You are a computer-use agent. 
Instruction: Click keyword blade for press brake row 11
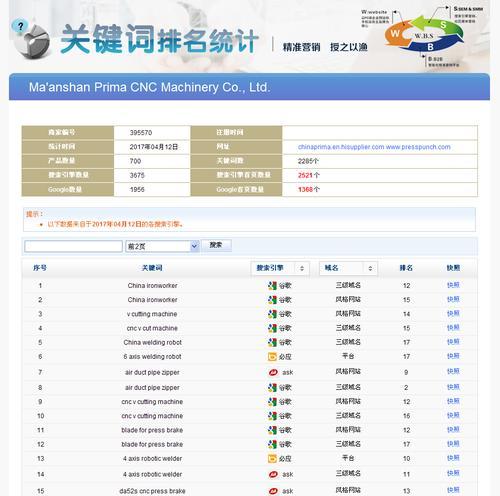[152, 430]
